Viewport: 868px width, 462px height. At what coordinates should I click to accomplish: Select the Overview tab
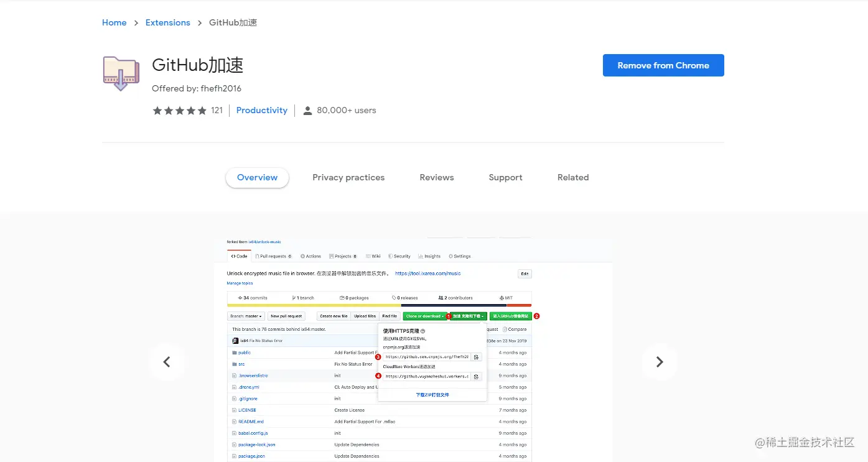[257, 177]
